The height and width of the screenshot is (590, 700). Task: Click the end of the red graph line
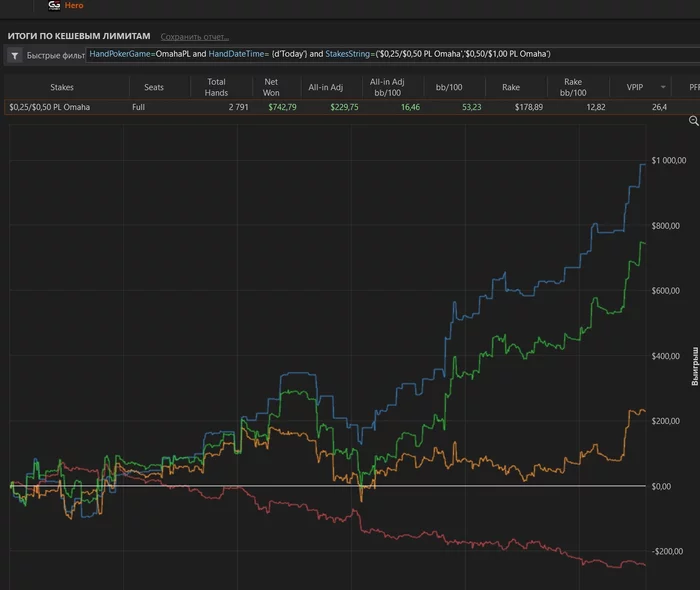click(644, 565)
